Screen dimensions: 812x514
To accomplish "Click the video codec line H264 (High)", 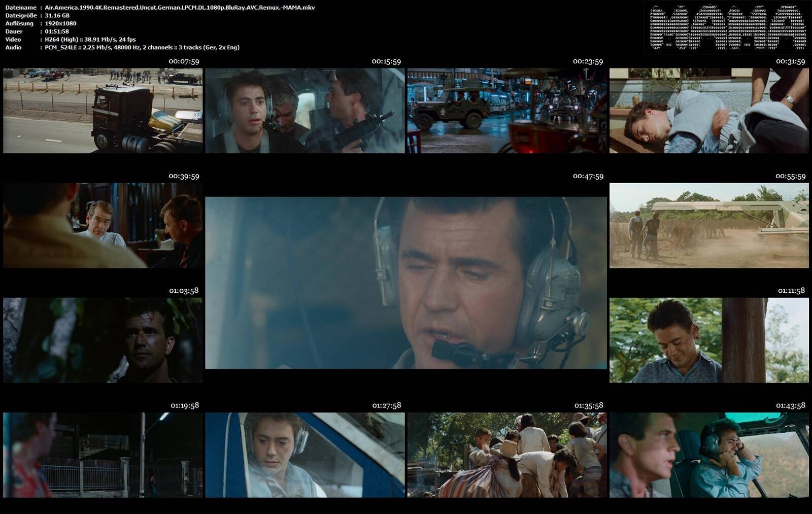I will pos(90,40).
